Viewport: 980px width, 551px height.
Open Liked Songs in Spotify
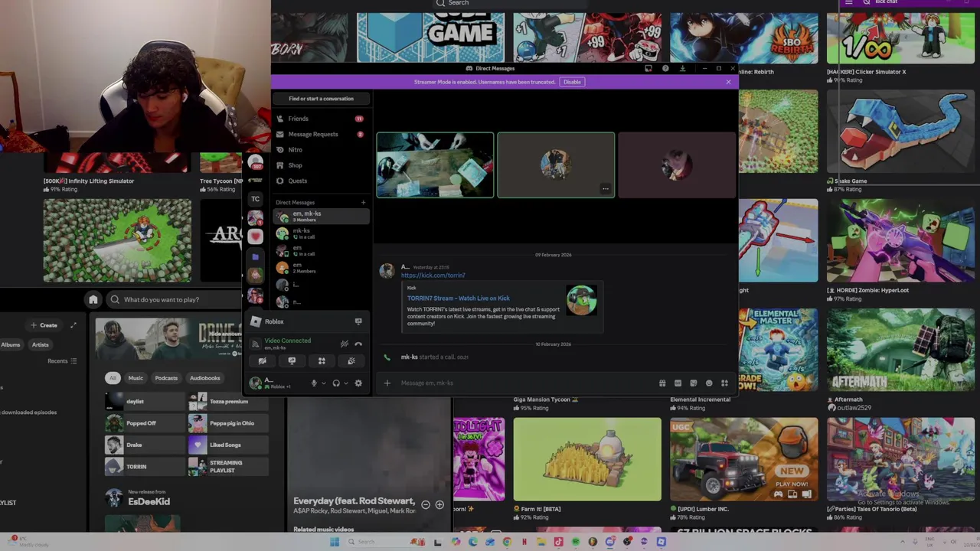(x=228, y=445)
